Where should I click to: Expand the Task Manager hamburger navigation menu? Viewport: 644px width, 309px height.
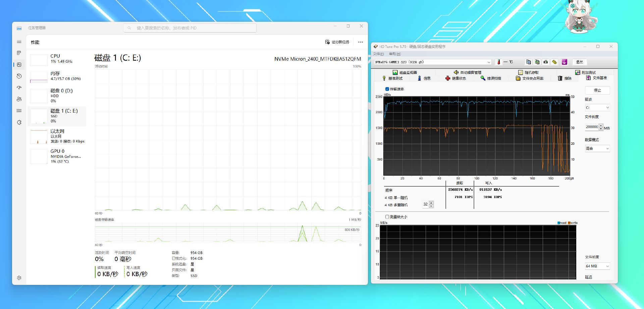[x=19, y=42]
